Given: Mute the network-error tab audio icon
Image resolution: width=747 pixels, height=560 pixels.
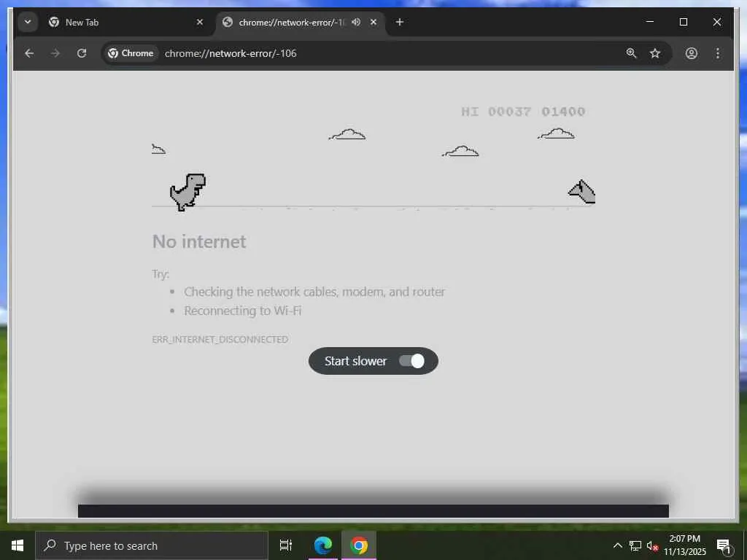Looking at the screenshot, I should [356, 22].
